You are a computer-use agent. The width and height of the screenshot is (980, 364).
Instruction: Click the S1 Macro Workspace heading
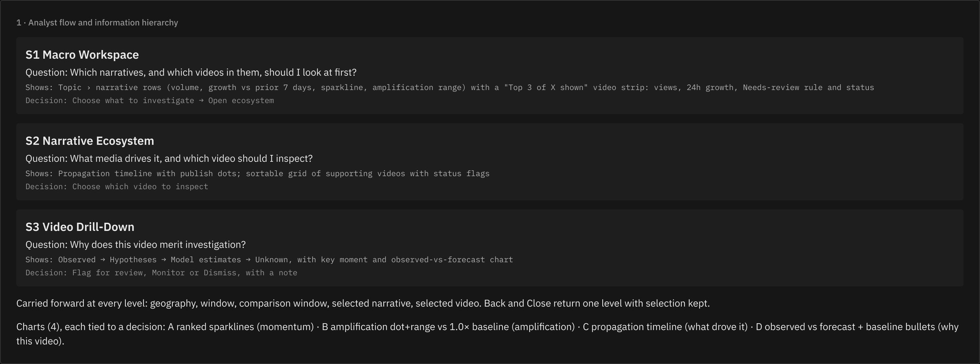point(82,55)
